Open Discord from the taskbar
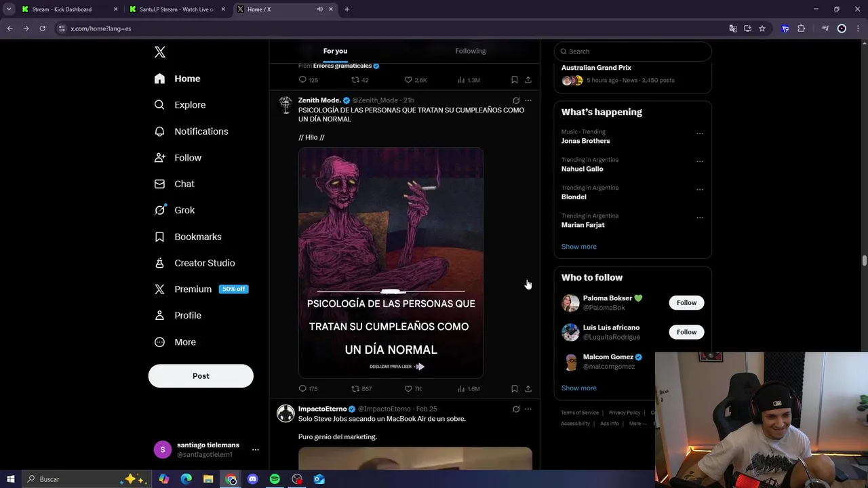This screenshot has height=488, width=868. (x=253, y=479)
